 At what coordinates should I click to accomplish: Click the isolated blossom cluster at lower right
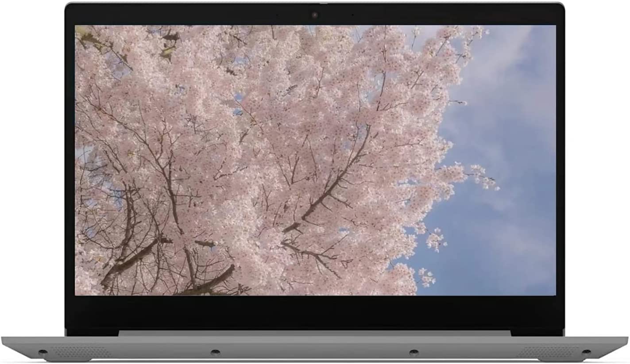426,276
